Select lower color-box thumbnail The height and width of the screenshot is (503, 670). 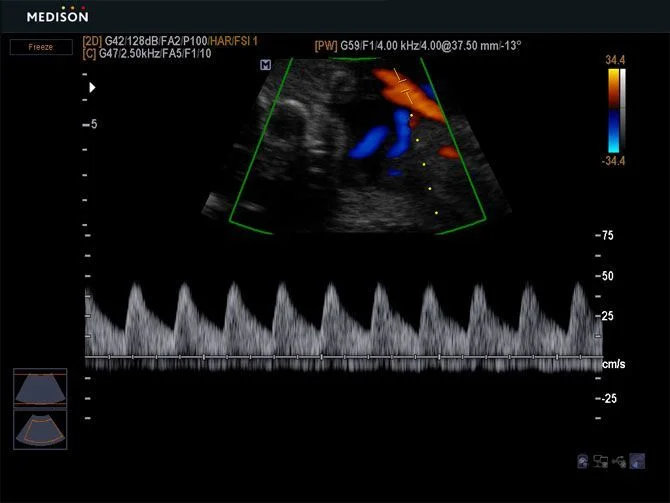point(40,429)
